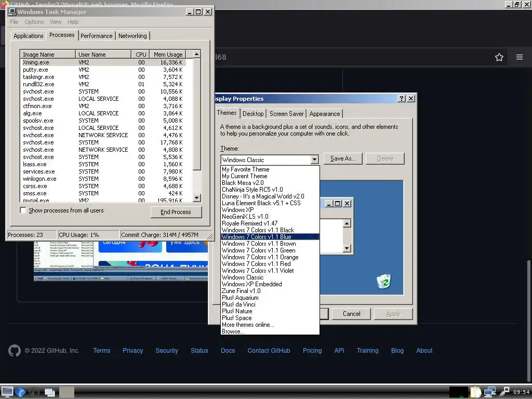
Task: Click the screenshot thumbnail on GitHub page
Action: pyautogui.click(x=121, y=261)
